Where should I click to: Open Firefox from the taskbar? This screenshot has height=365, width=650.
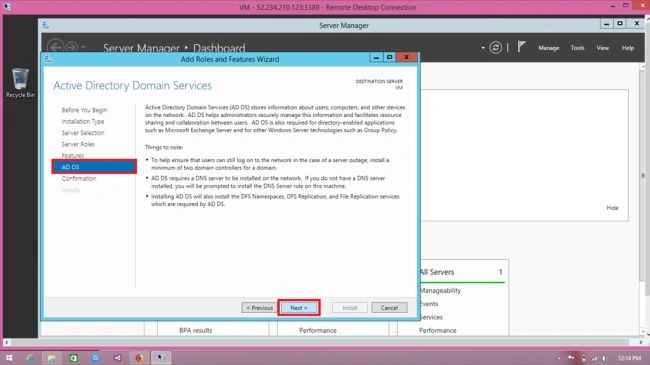coord(139,358)
